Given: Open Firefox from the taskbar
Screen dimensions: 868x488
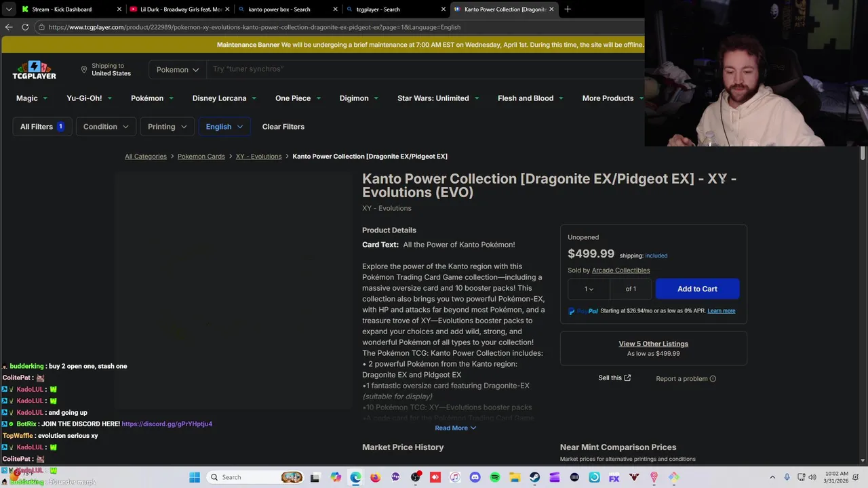Looking at the screenshot, I should (x=375, y=477).
